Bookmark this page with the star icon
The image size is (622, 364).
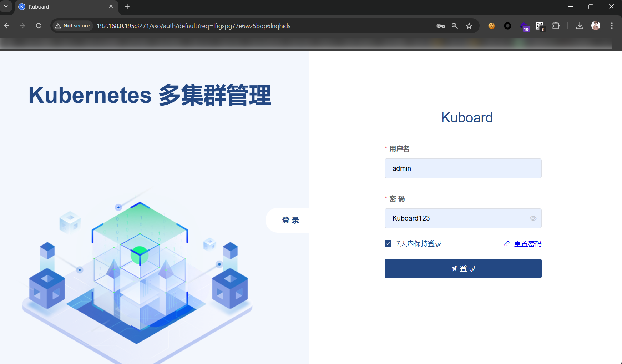(x=469, y=26)
